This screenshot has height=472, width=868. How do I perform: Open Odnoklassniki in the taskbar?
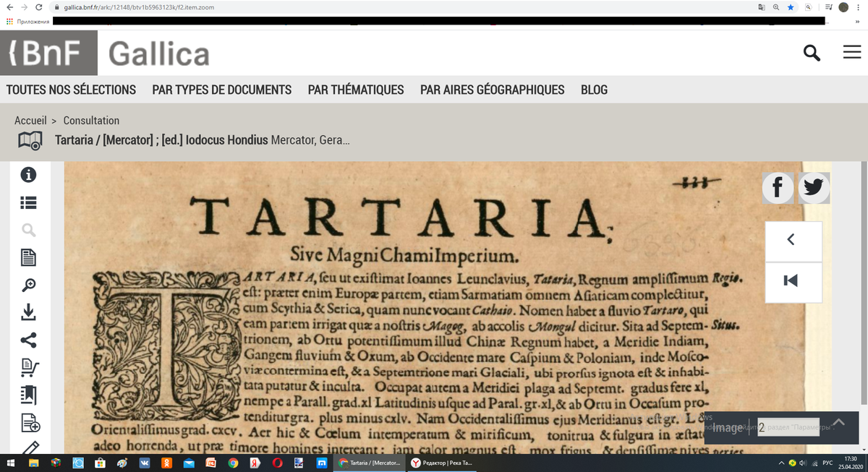[166, 463]
